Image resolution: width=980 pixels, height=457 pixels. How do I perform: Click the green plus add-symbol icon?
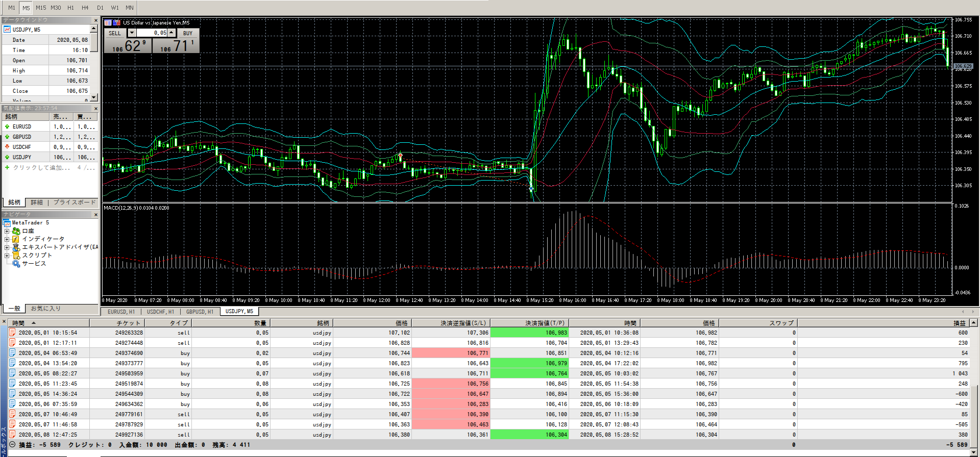pos(7,167)
